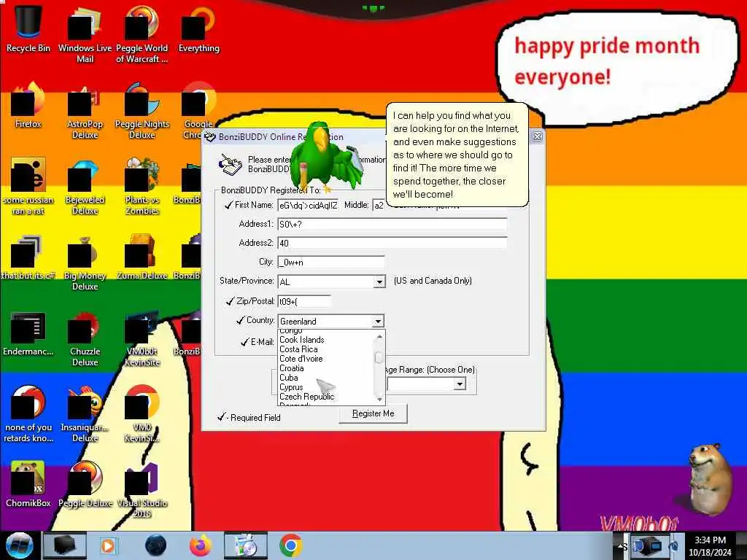This screenshot has width=747, height=560.
Task: Click the City text field
Action: coord(331,262)
